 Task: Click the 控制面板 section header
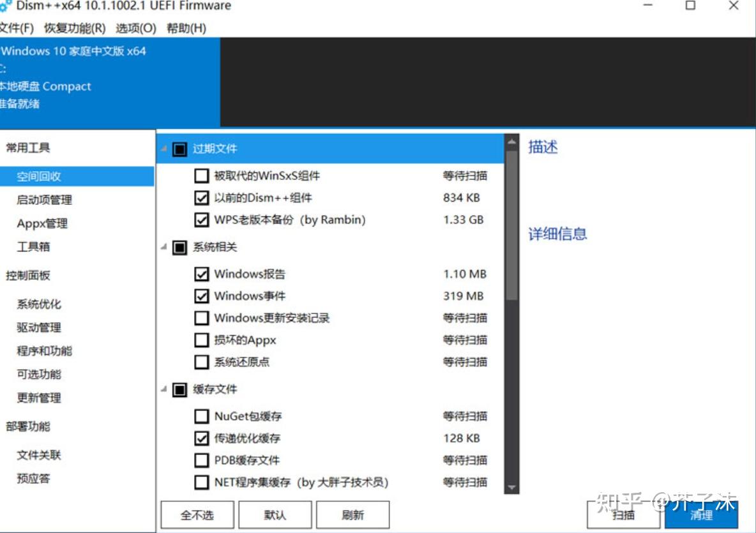tap(28, 276)
